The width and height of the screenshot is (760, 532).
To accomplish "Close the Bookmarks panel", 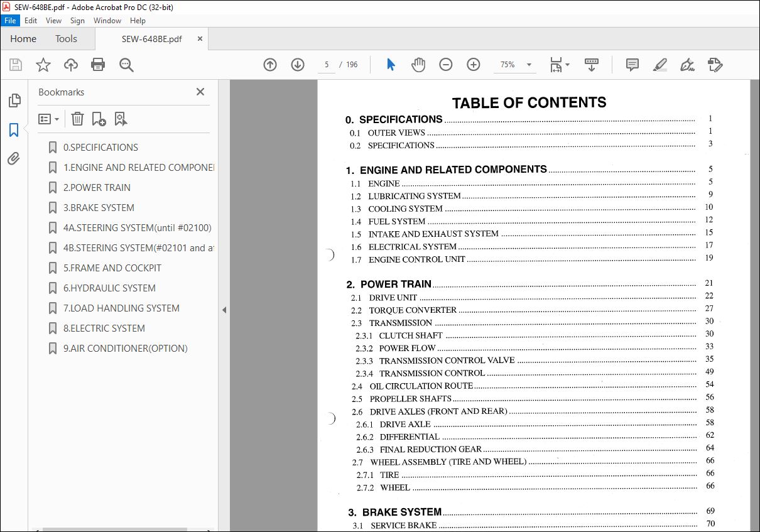I will coord(200,92).
